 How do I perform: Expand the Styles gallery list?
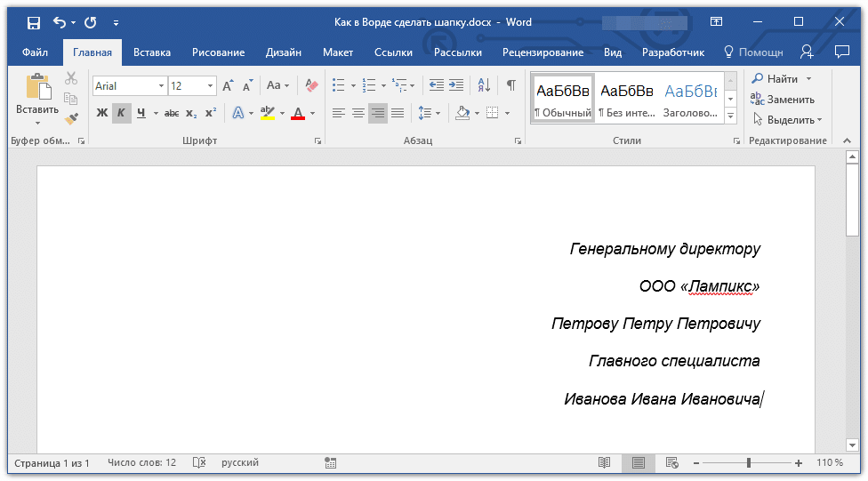point(731,116)
